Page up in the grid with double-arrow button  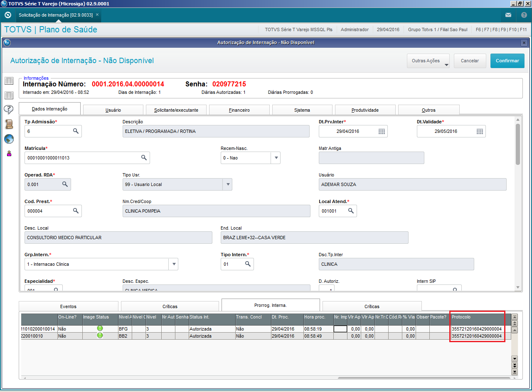click(x=515, y=323)
